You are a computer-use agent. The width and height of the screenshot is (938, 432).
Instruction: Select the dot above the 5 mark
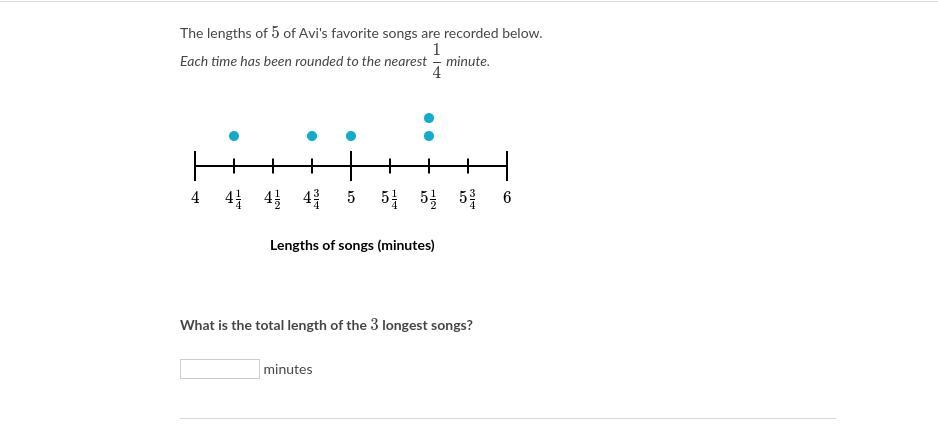point(351,136)
